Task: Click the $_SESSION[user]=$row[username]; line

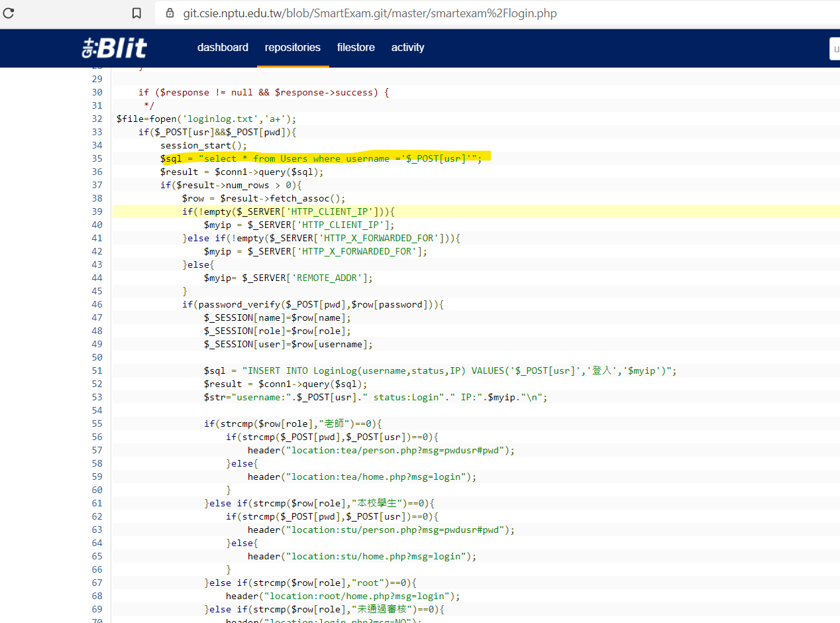Action: pos(288,344)
